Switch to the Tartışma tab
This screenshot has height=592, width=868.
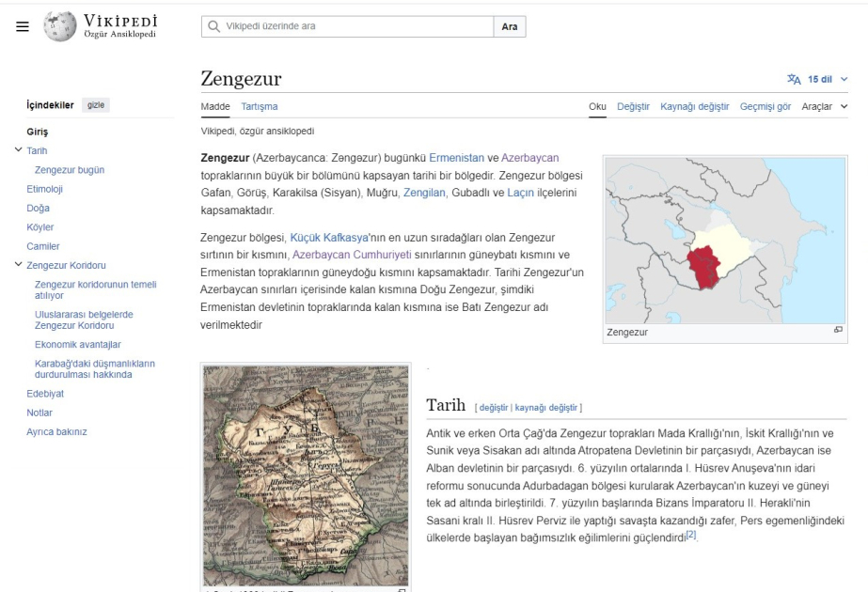point(260,107)
